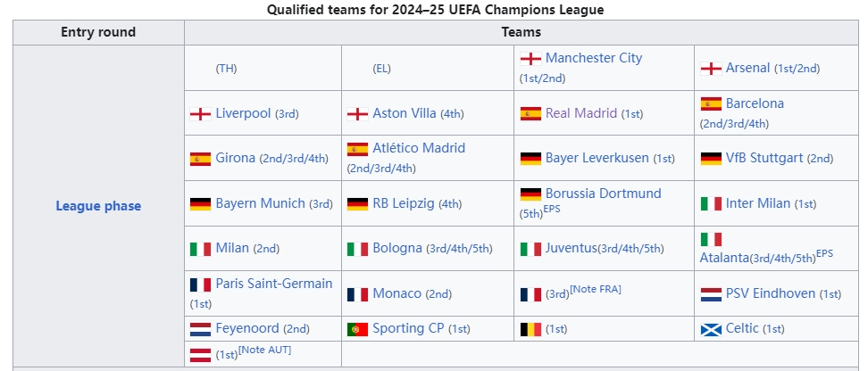The image size is (868, 371).
Task: Open the League phase link
Action: (98, 206)
